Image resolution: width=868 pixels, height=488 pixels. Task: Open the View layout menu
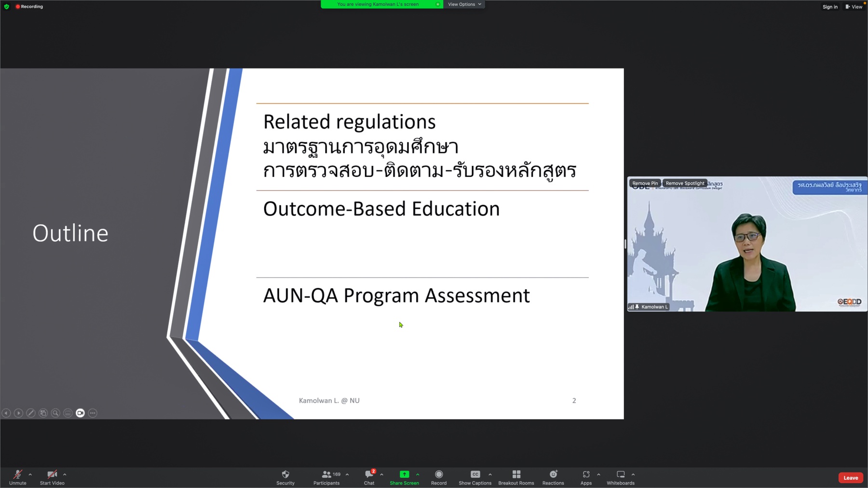point(854,7)
